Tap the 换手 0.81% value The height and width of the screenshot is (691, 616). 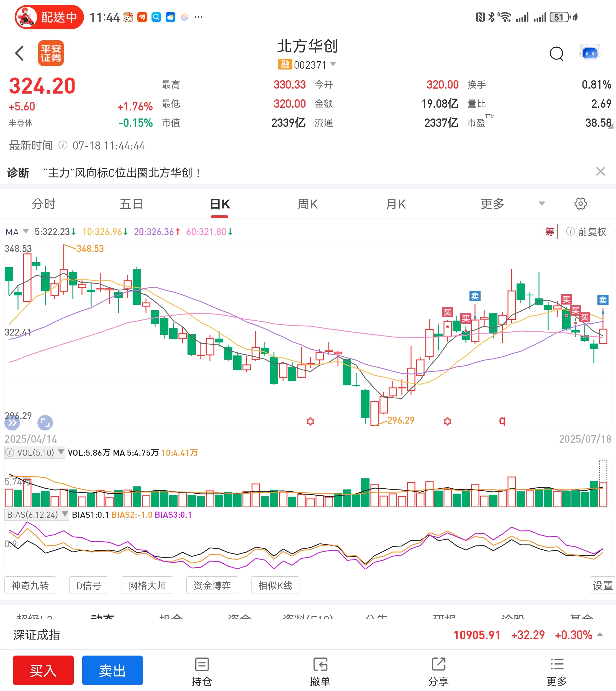596,84
